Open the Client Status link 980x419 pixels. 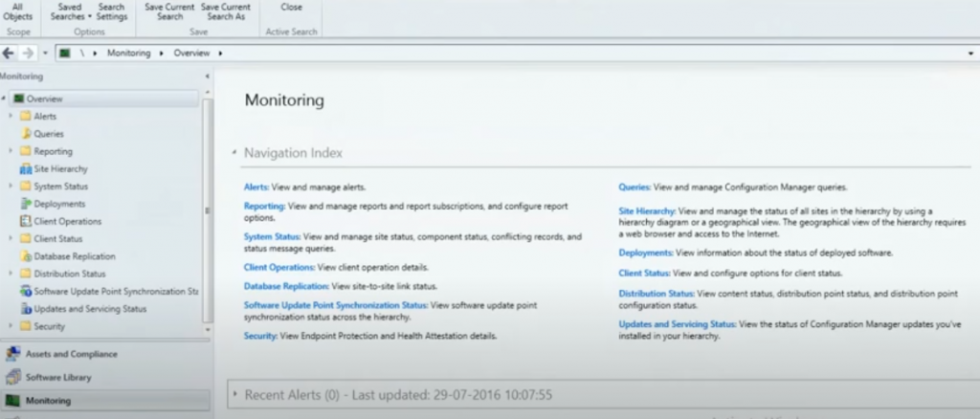click(644, 274)
